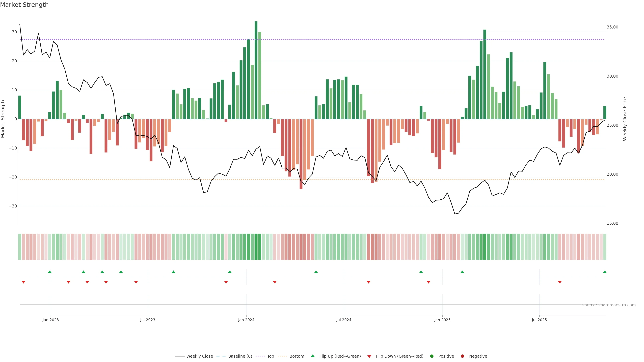Click the tallest green bar near Jan 2024

(256, 70)
